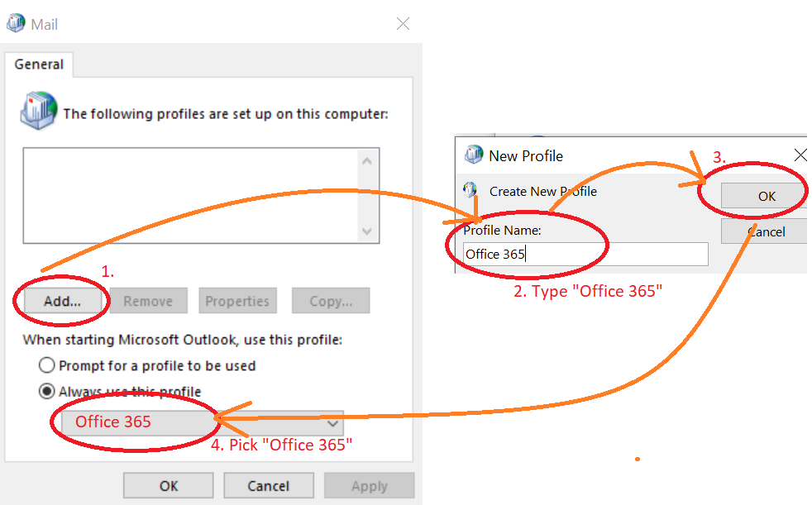Cancel the Mail dialog
812x505 pixels.
tap(269, 486)
